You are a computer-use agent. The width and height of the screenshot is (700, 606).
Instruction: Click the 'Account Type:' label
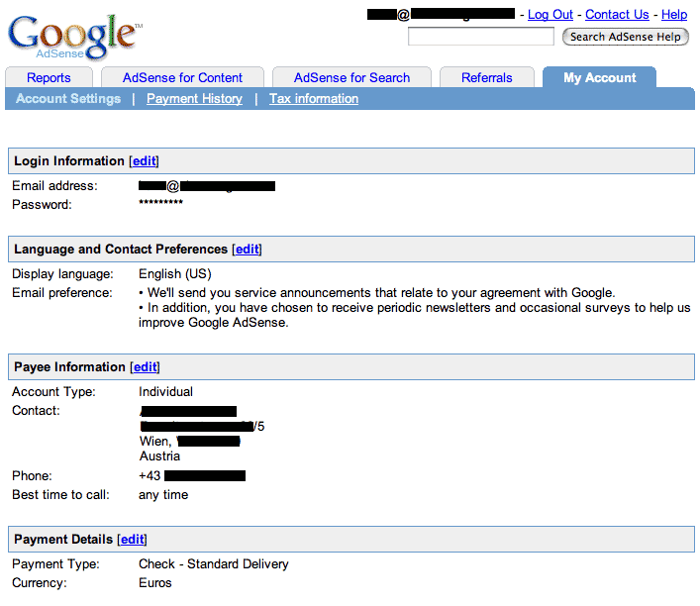pos(53,392)
